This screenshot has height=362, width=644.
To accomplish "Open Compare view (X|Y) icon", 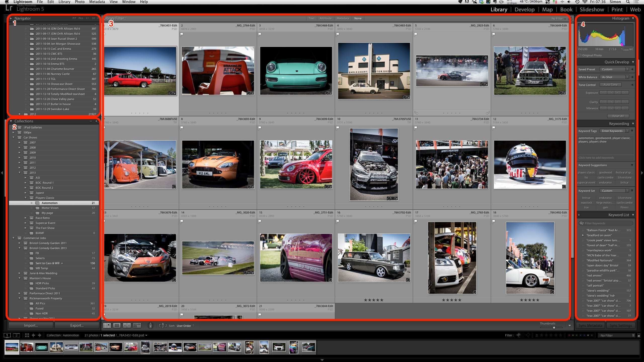I will click(127, 326).
